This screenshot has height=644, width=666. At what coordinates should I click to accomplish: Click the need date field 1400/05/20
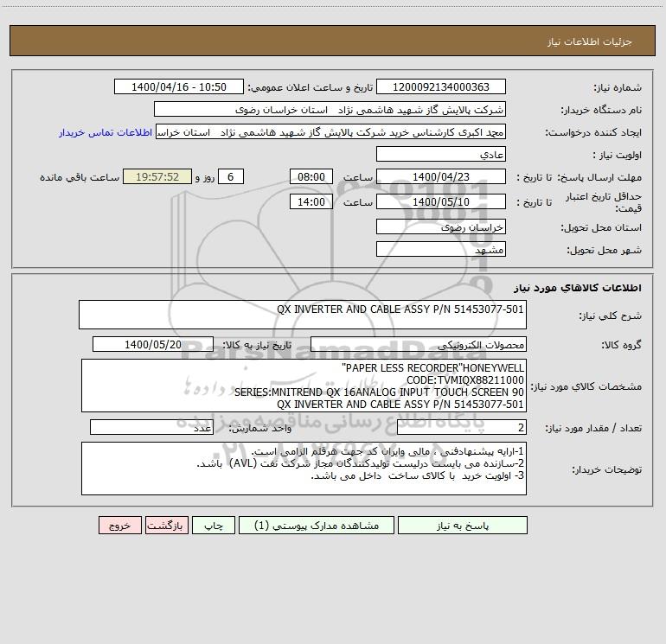click(x=153, y=344)
